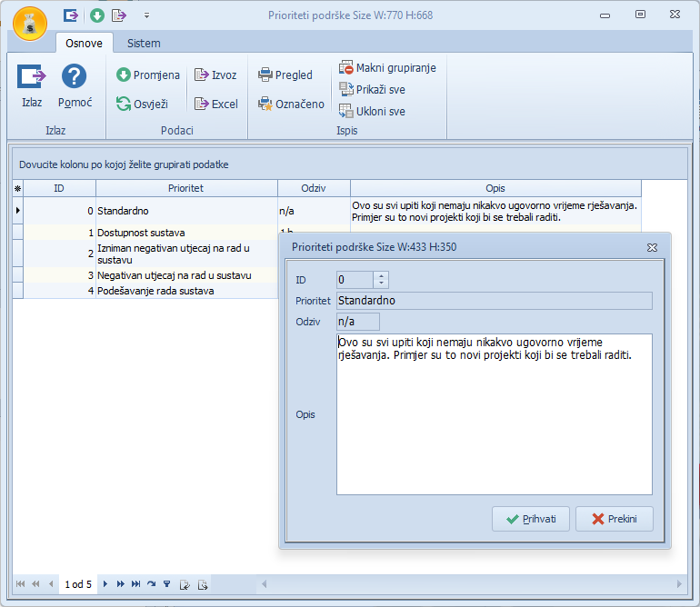Click the Prihvati accept button
Viewport: 700px width, 607px height.
pos(531,519)
